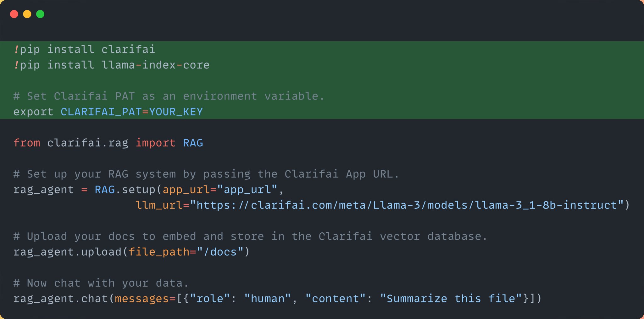Viewport: 644px width, 319px height.
Task: Click the red close window dot
Action: [14, 14]
